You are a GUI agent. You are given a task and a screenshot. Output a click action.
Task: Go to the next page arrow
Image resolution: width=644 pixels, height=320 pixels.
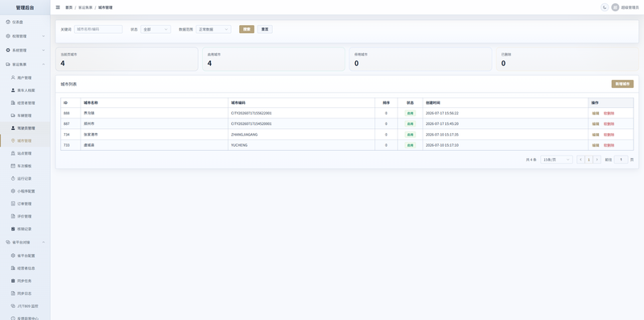(597, 160)
